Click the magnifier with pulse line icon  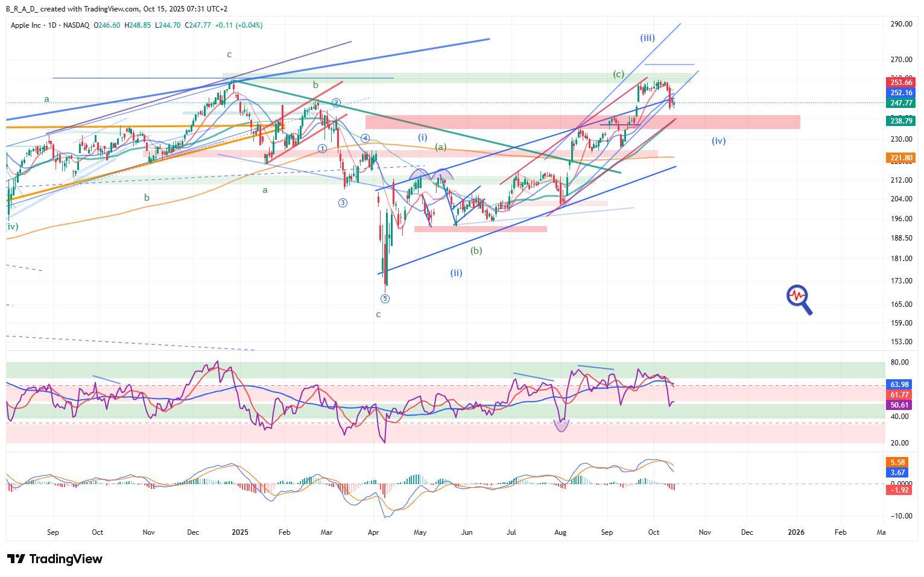pyautogui.click(x=799, y=298)
